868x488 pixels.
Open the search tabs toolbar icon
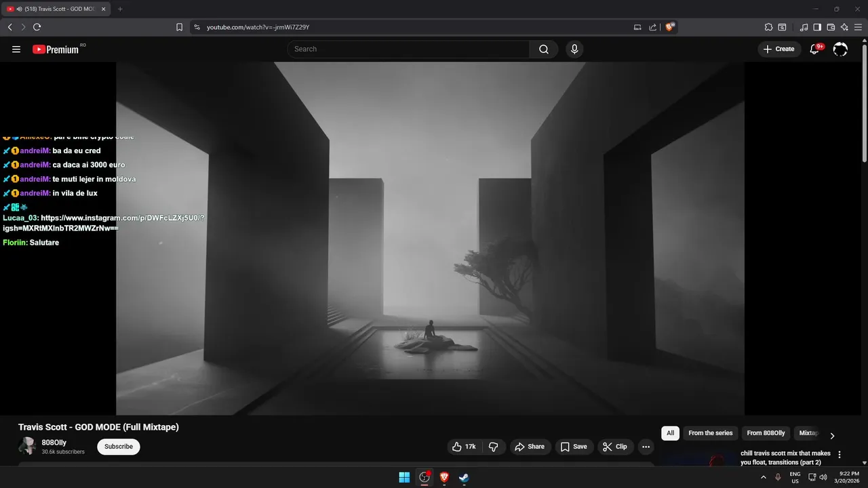(782, 27)
